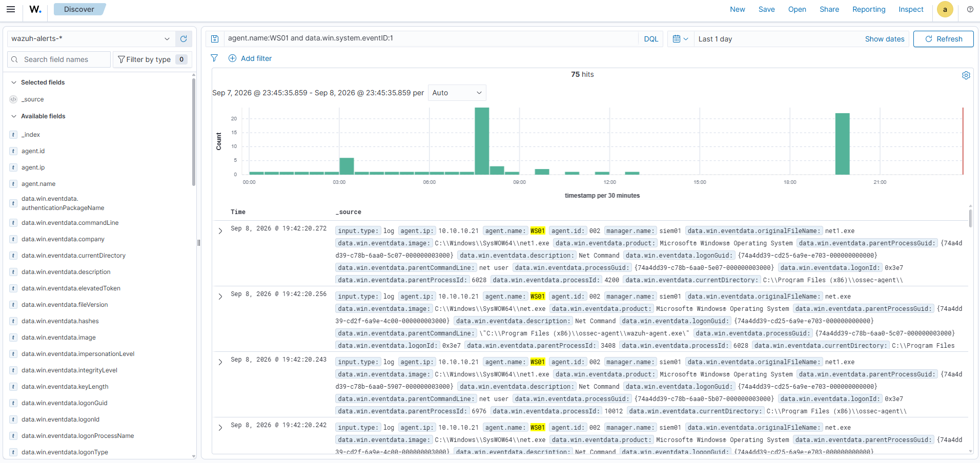This screenshot has width=980, height=463.
Task: Click the search magnifier in field search
Action: tap(15, 59)
